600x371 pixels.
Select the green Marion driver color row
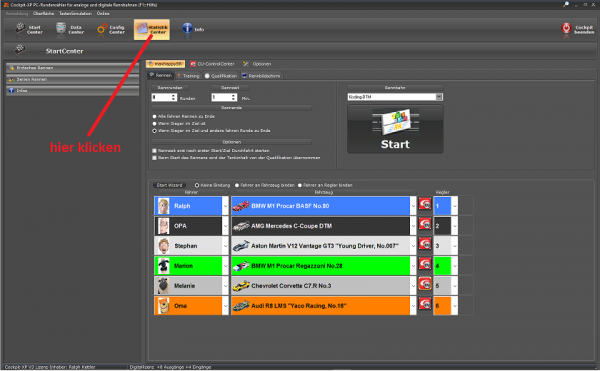tap(188, 266)
